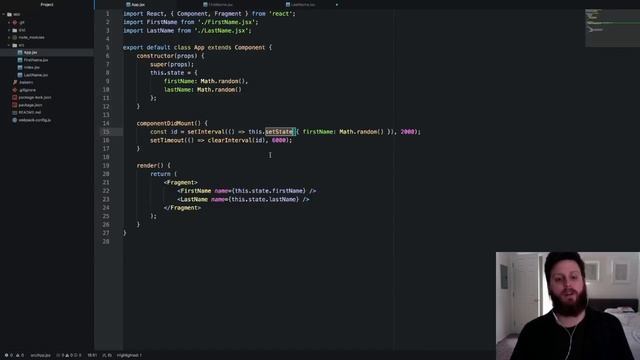This screenshot has height=360, width=640.
Task: Click the <FirstName JSX tag on line 22
Action: pos(194,191)
